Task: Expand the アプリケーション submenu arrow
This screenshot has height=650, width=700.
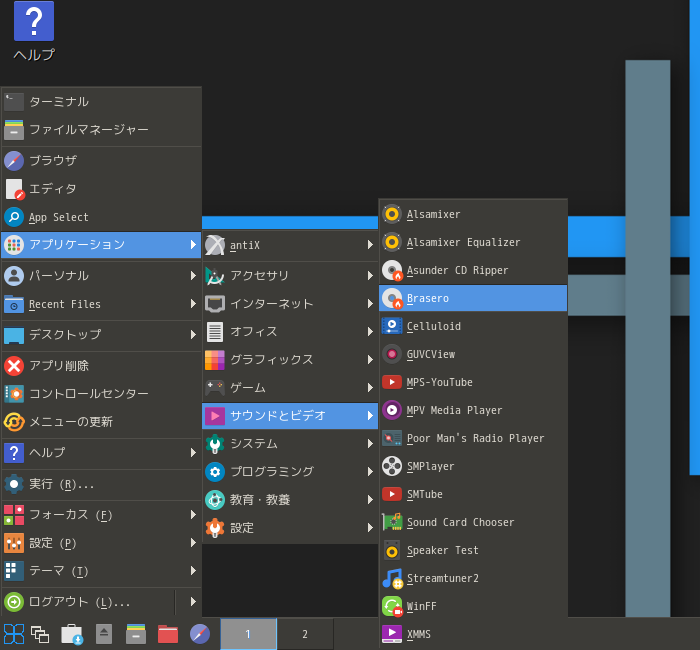Action: click(x=193, y=245)
